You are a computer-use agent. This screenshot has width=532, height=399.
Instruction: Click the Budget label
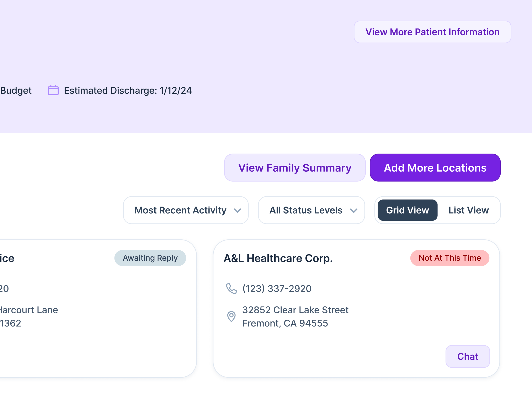point(16,91)
